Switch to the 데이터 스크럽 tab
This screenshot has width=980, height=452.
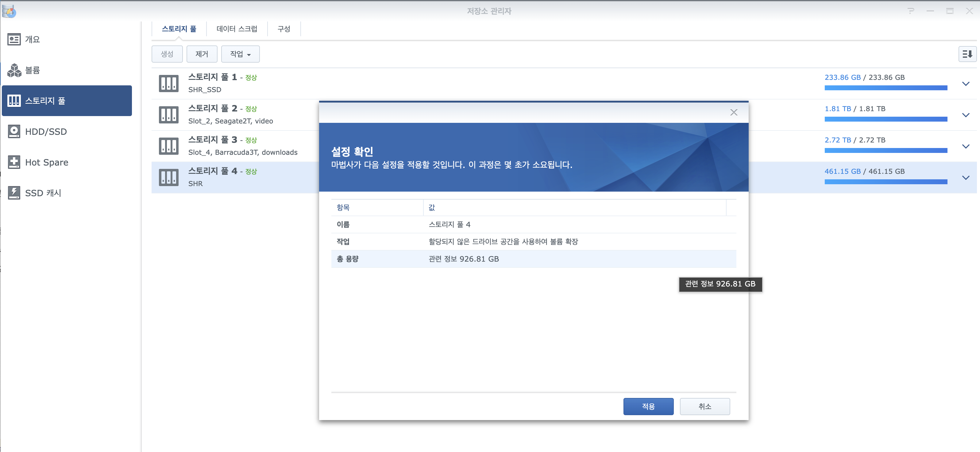[x=237, y=29]
